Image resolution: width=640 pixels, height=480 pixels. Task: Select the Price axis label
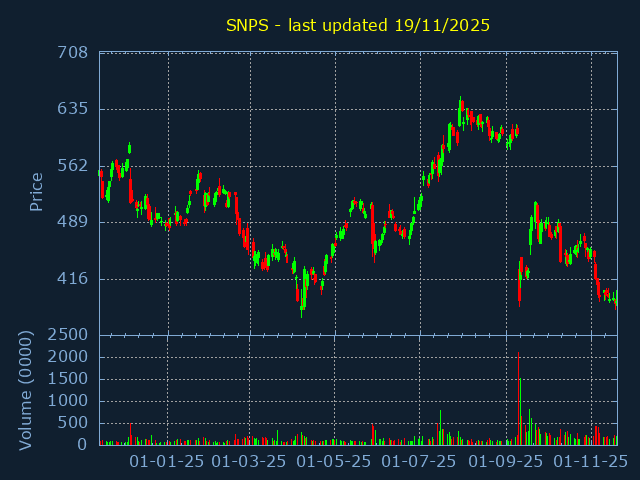point(36,192)
